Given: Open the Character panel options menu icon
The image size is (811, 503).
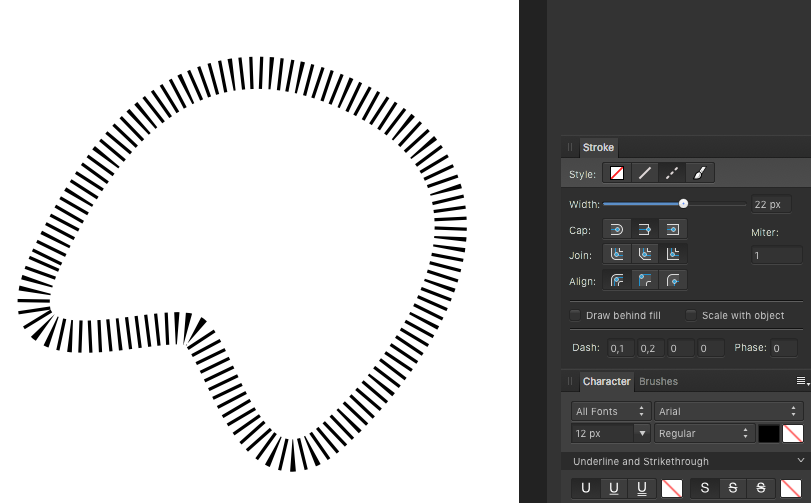Looking at the screenshot, I should [x=802, y=381].
